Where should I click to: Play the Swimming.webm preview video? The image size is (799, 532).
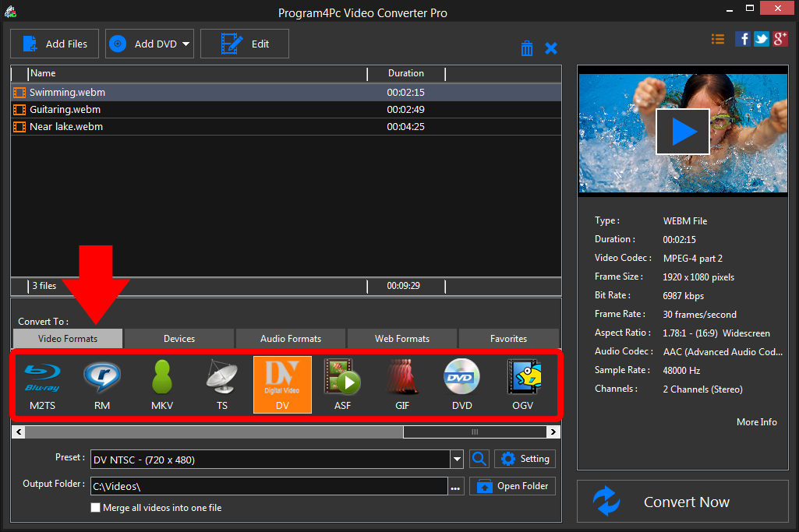click(x=683, y=131)
